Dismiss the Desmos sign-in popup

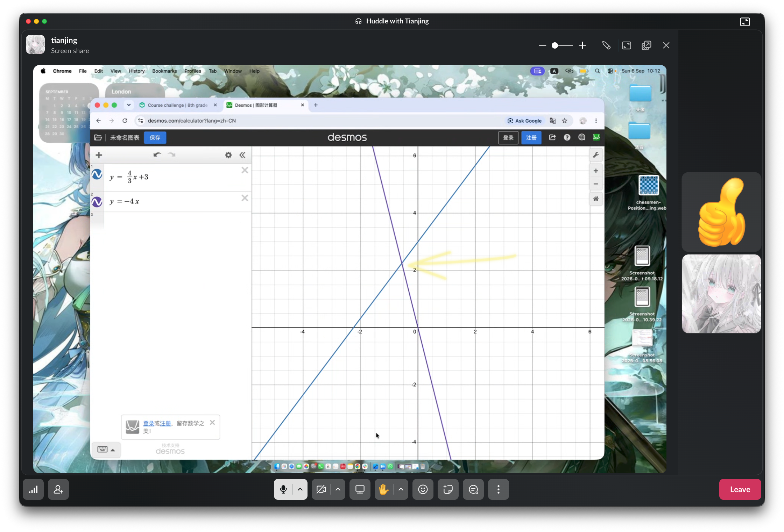pos(212,423)
